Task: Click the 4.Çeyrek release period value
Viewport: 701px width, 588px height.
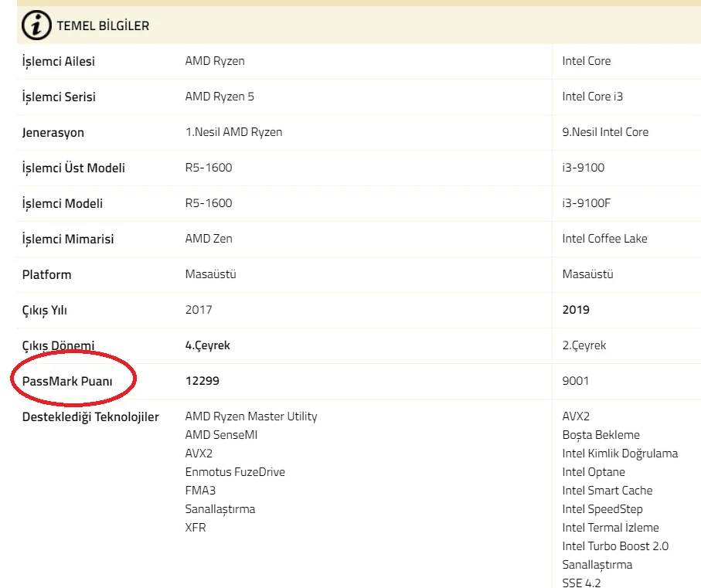Action: [208, 345]
